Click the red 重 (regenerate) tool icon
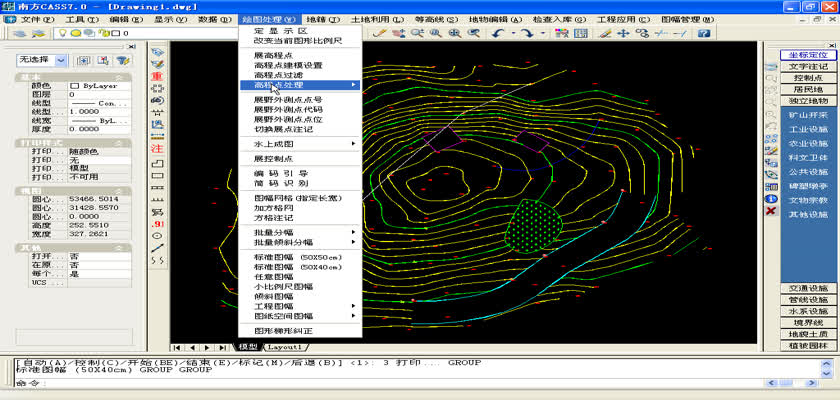This screenshot has width=840, height=400. tap(157, 76)
